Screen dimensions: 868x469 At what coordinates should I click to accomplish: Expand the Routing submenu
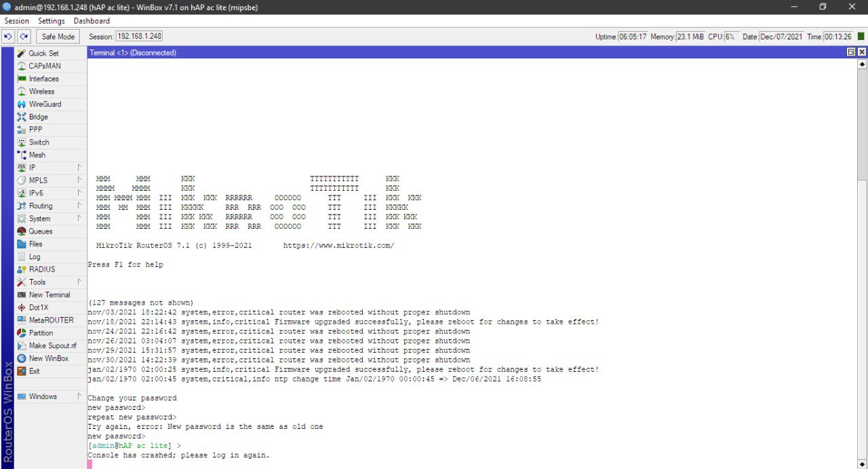(x=79, y=206)
